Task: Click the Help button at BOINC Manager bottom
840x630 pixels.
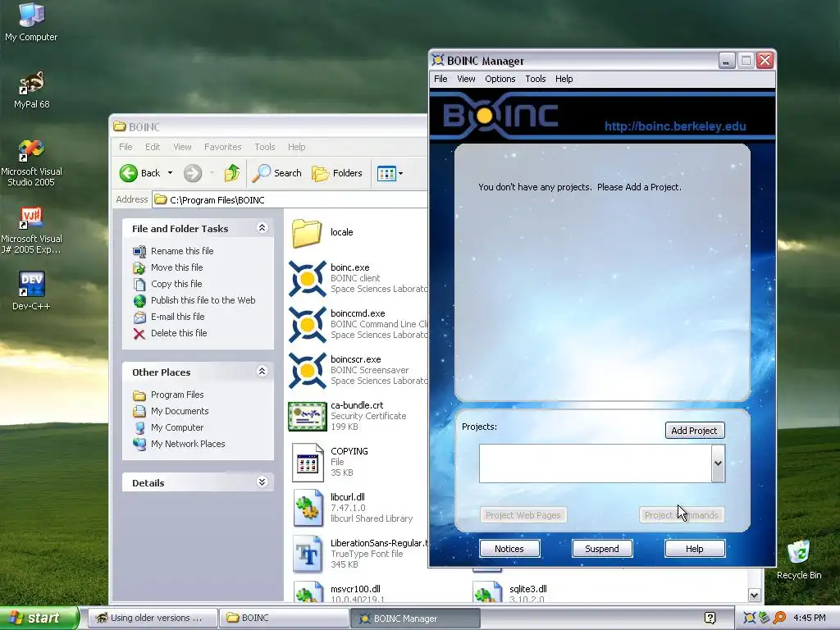Action: click(x=694, y=549)
